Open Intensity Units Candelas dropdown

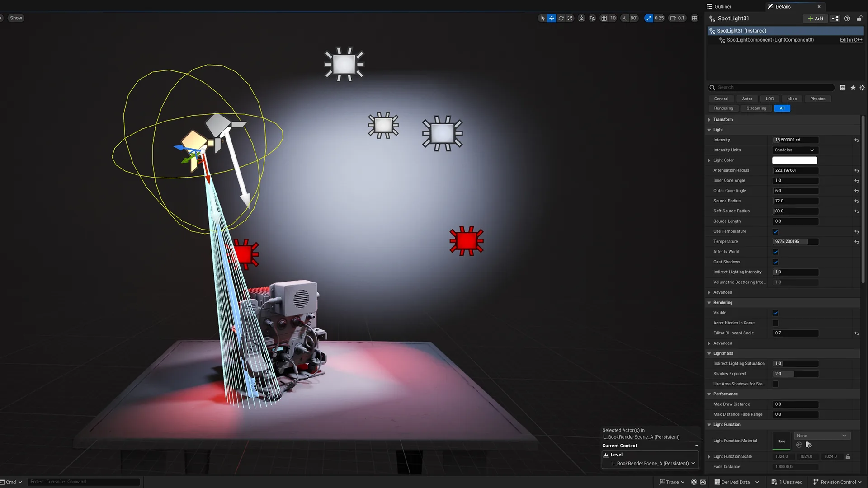tap(795, 150)
